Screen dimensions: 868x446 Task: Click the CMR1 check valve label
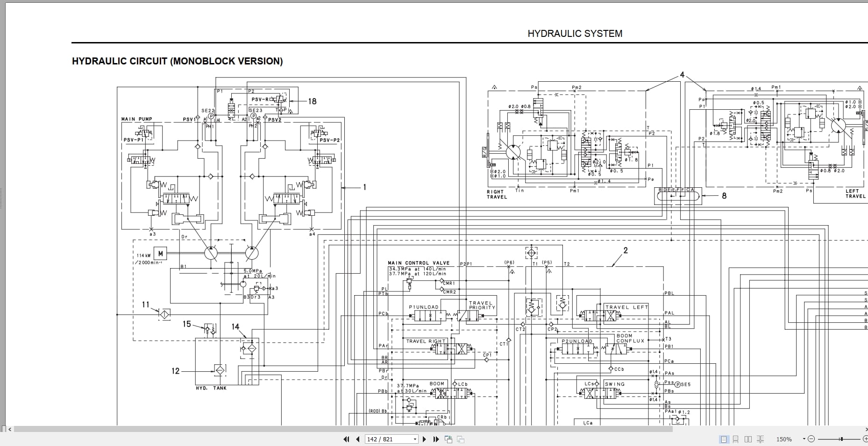(x=449, y=283)
